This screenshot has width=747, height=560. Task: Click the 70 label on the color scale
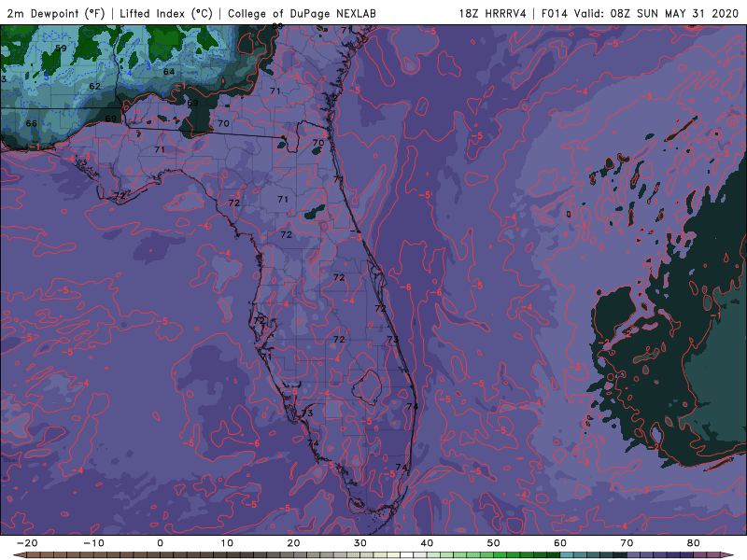click(x=627, y=543)
